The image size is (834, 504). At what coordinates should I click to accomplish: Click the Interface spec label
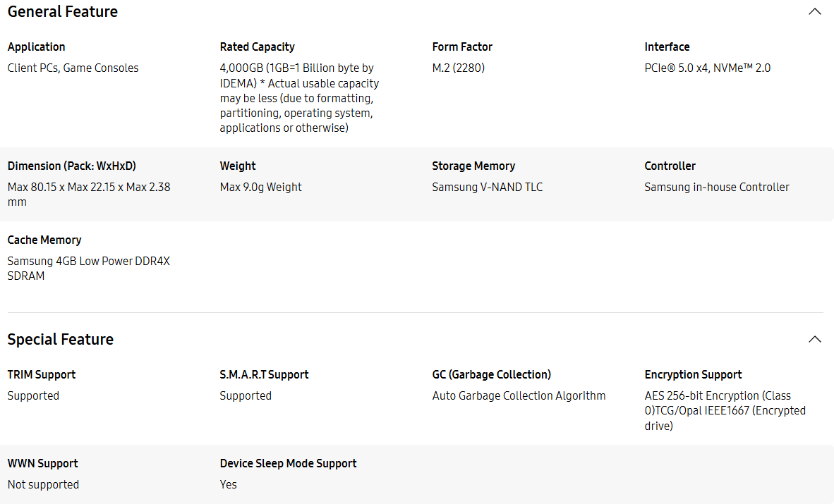tap(667, 47)
